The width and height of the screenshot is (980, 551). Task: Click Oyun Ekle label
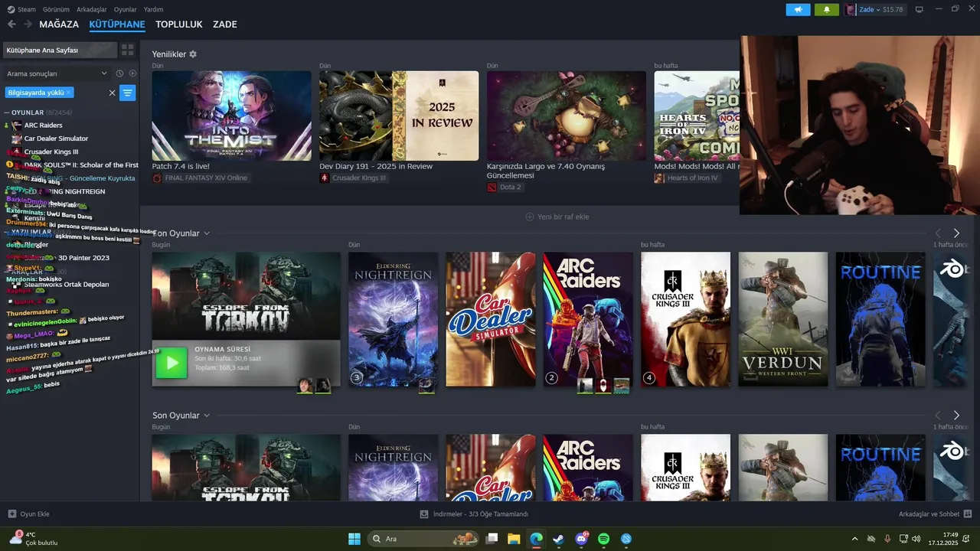click(34, 514)
